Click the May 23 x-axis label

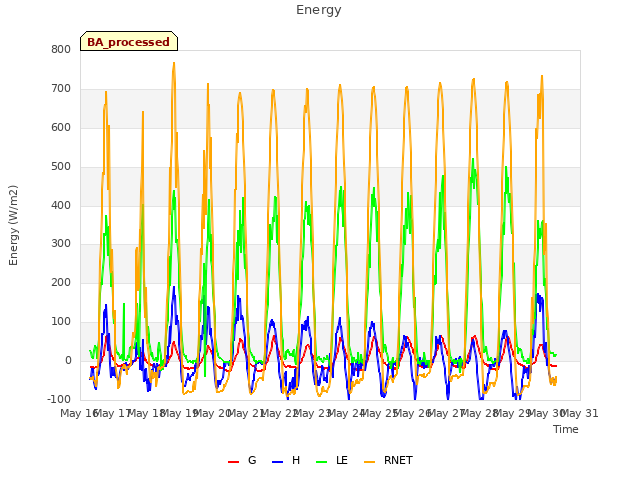[x=313, y=413]
